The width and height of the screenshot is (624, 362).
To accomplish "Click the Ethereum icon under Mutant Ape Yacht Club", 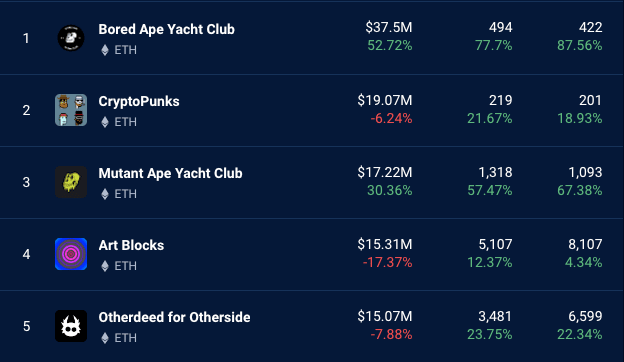I will click(105, 194).
